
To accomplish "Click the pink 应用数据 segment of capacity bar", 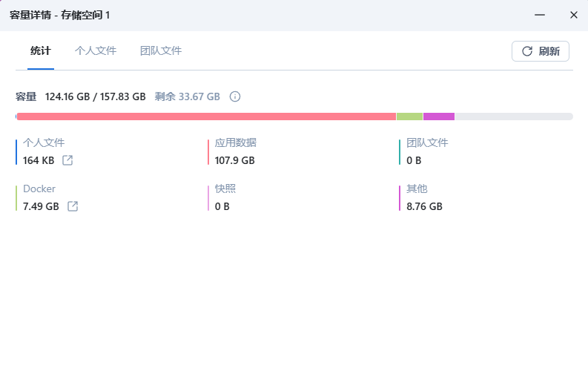I will point(206,117).
